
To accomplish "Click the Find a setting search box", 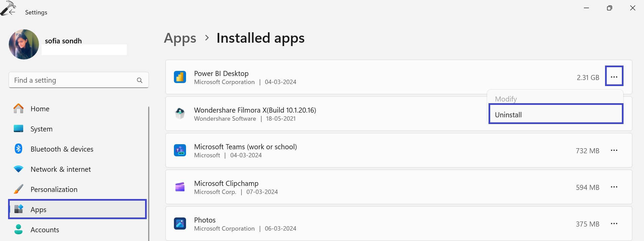I will tap(74, 80).
